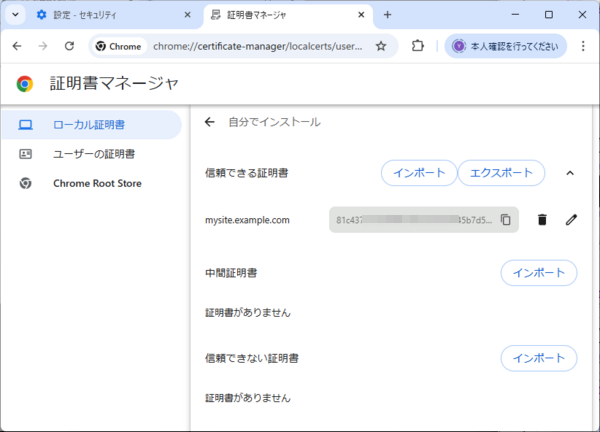Select ユーザーの証明書 in the sidebar
Viewport: 600px width, 432px height.
pyautogui.click(x=92, y=154)
